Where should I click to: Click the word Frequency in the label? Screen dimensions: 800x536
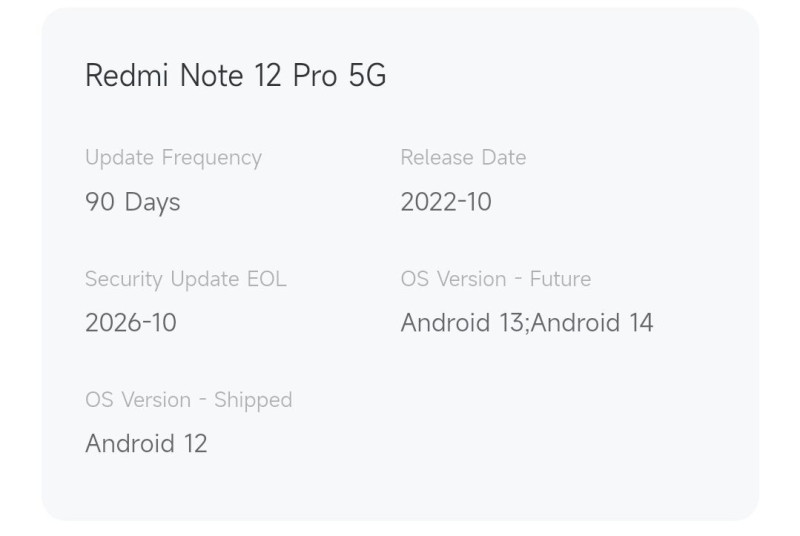click(x=211, y=158)
